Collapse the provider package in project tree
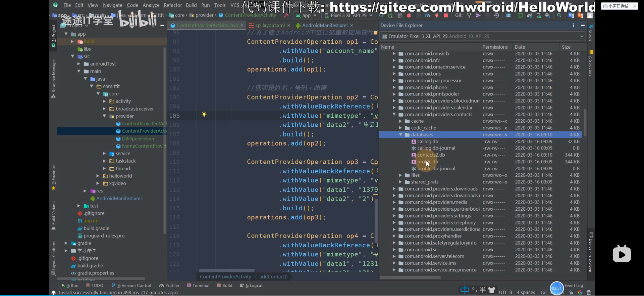Viewport: 644px width, 296px height. click(x=104, y=116)
